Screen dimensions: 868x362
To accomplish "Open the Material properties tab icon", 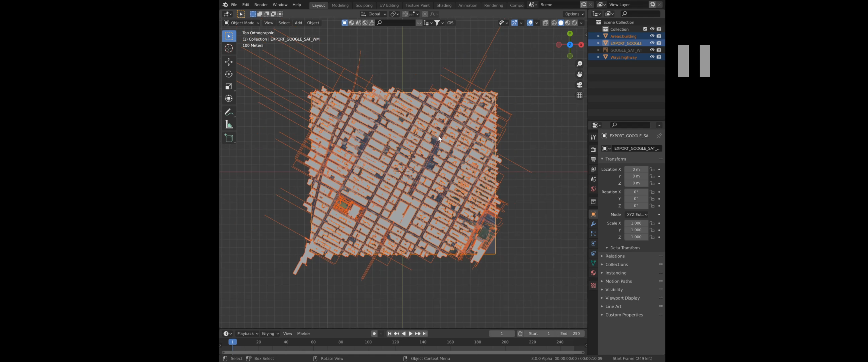I will [x=593, y=273].
